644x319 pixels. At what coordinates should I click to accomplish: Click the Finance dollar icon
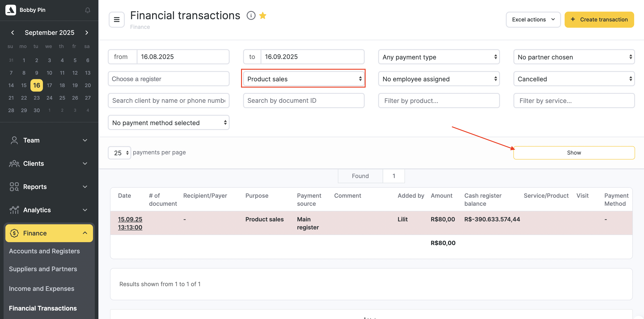(x=14, y=233)
